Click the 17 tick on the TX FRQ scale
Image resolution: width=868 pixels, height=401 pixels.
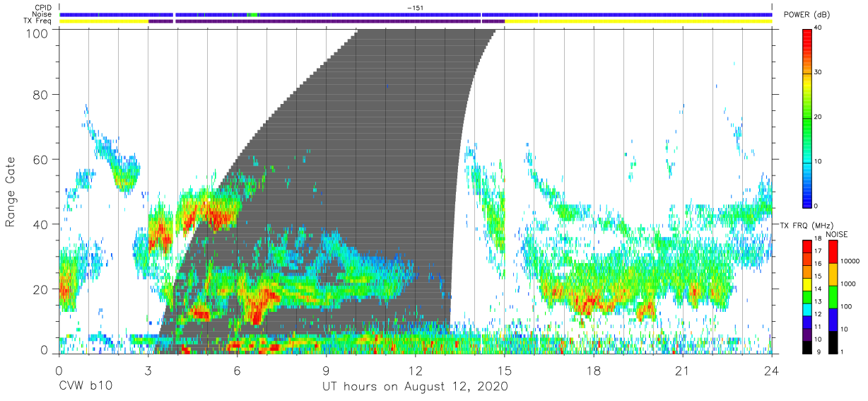818,252
